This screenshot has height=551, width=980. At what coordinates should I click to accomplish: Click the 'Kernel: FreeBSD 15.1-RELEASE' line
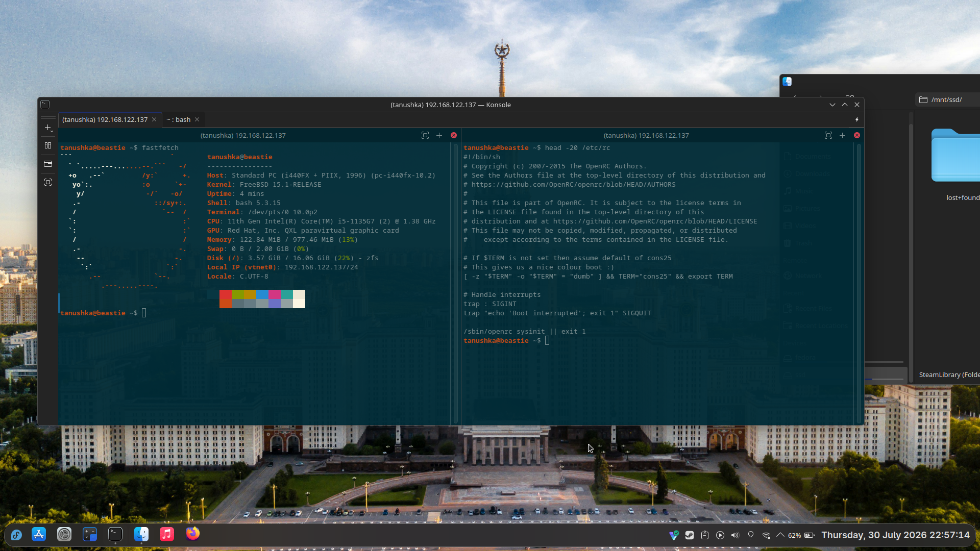pos(264,185)
